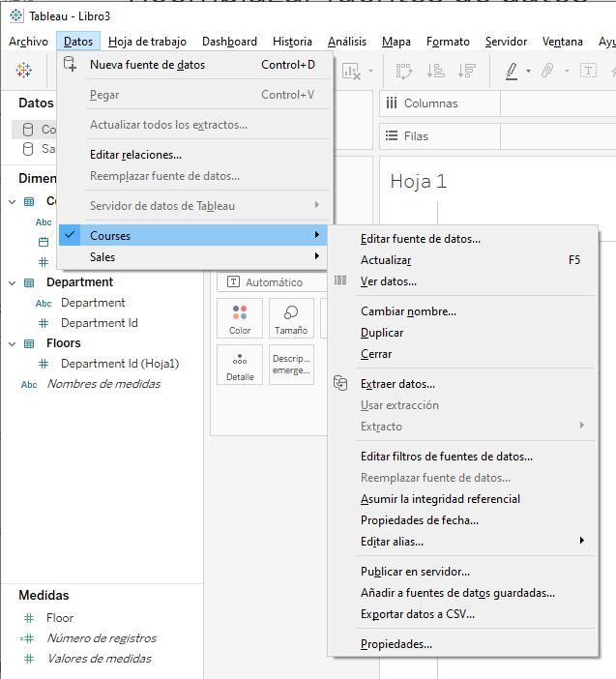Select the Co data source cylinder icon

[28, 130]
